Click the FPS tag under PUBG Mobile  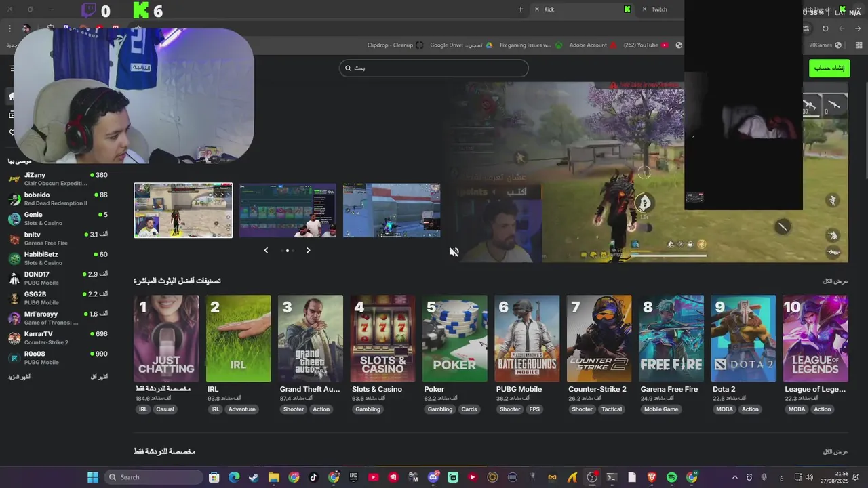tap(534, 409)
